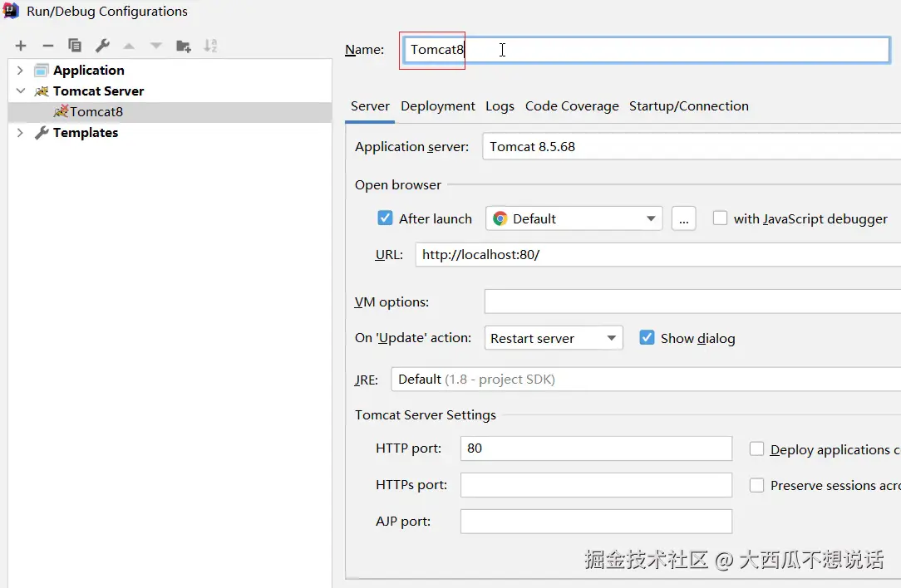Select the Server tab
This screenshot has height=588, width=901.
(370, 106)
